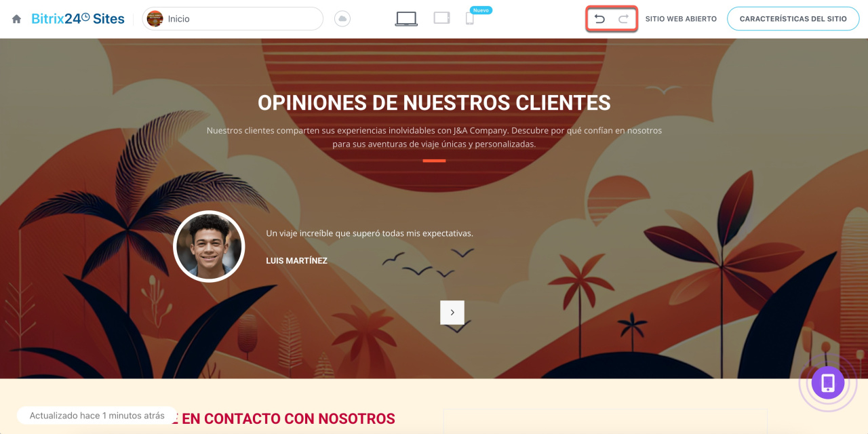Open Bitrix24 Sites logo link

[78, 19]
